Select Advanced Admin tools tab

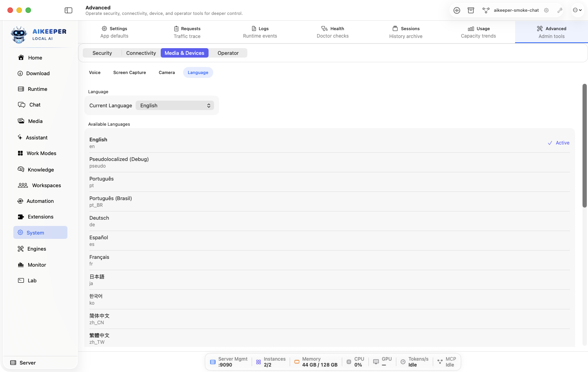[x=552, y=32]
